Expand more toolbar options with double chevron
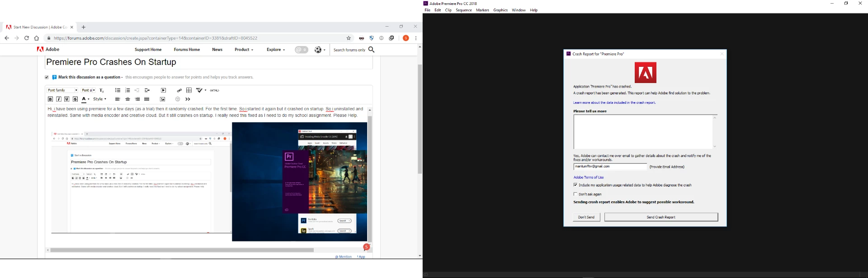Viewport: 868px width, 278px height. (x=188, y=99)
